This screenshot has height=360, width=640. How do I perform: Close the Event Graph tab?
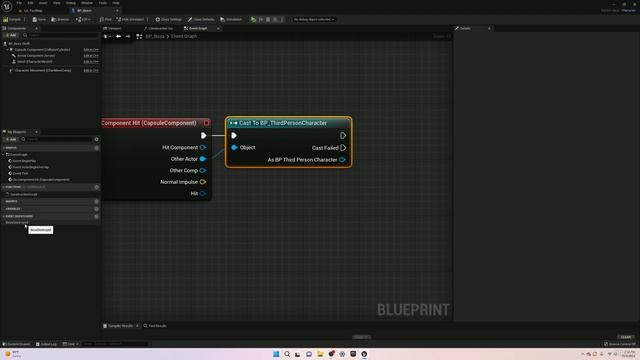pyautogui.click(x=218, y=28)
